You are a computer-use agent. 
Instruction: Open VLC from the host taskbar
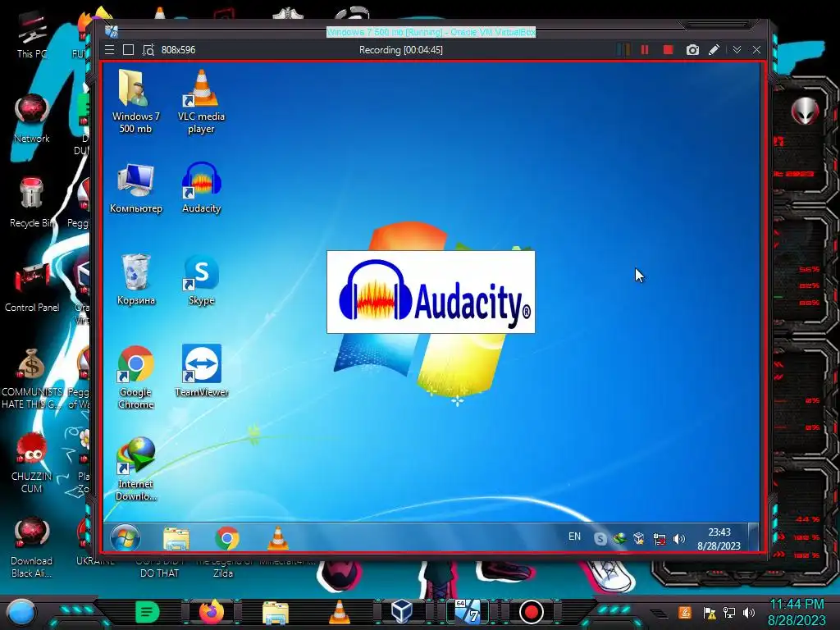(339, 612)
